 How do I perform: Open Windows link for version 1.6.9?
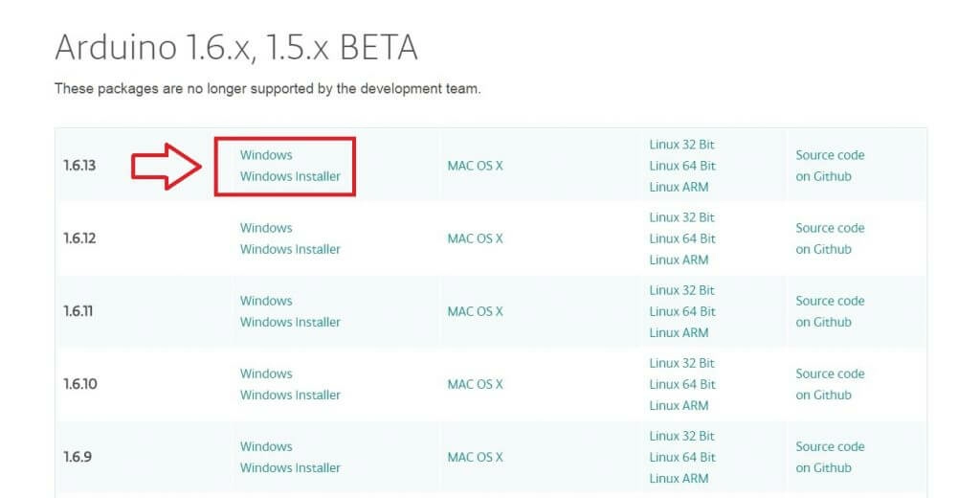pyautogui.click(x=266, y=446)
